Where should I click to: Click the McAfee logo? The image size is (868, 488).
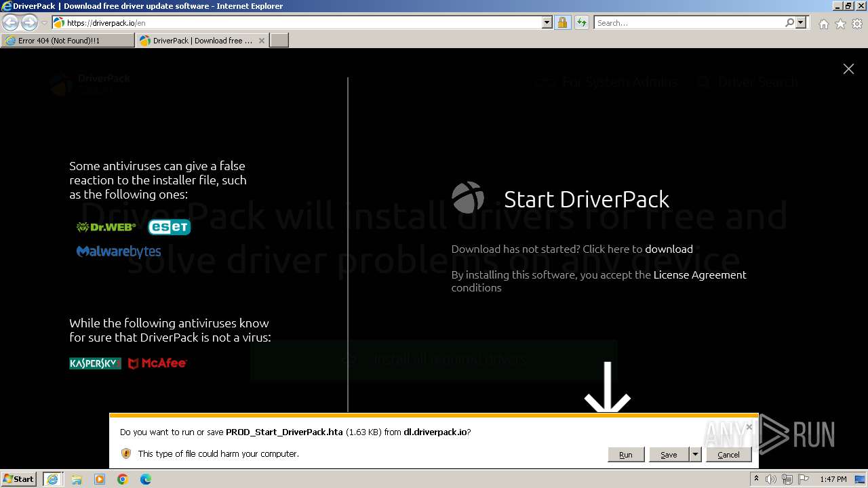(x=157, y=363)
